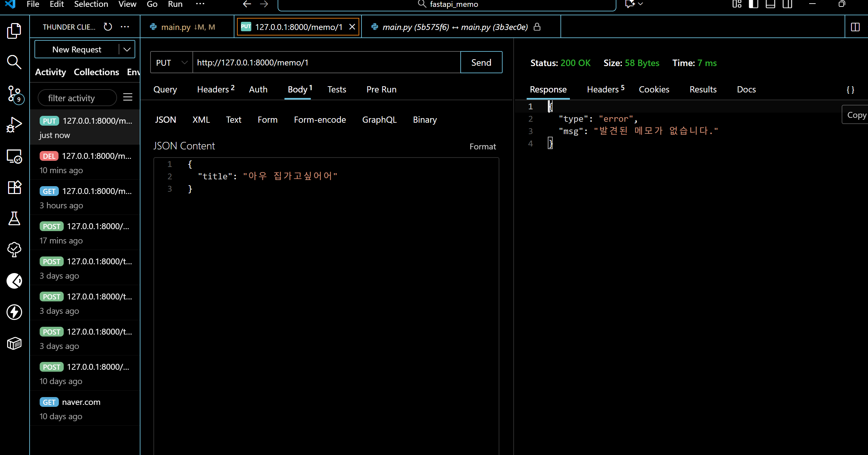
Task: Click Format for JSON Content
Action: tap(482, 146)
